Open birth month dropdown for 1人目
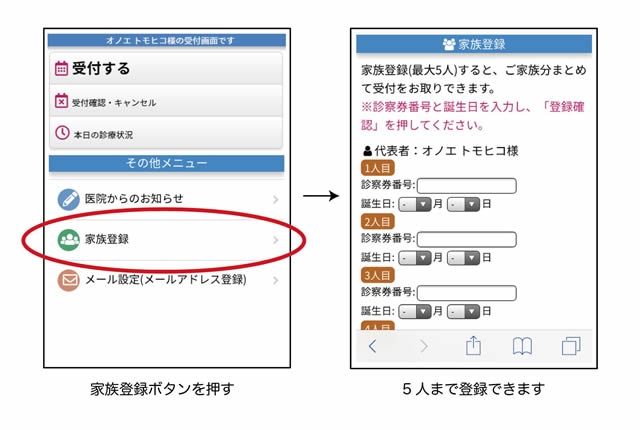The height and width of the screenshot is (430, 640). coord(415,204)
